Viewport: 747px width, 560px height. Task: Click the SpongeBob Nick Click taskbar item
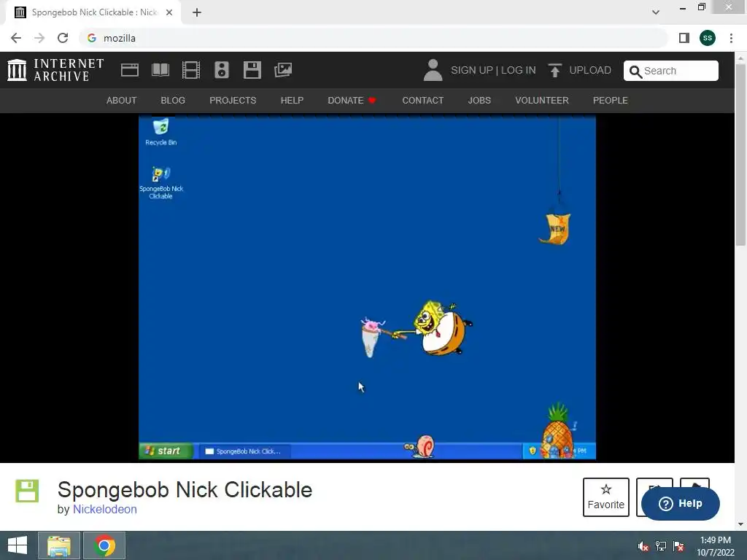click(244, 451)
